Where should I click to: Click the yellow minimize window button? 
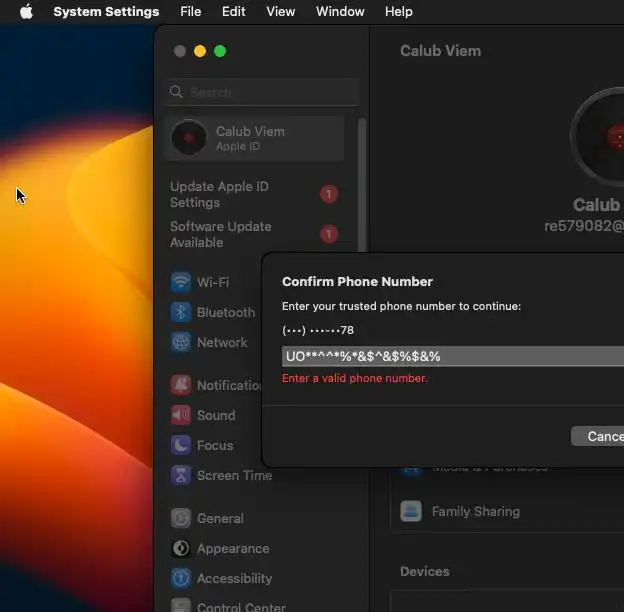[200, 51]
